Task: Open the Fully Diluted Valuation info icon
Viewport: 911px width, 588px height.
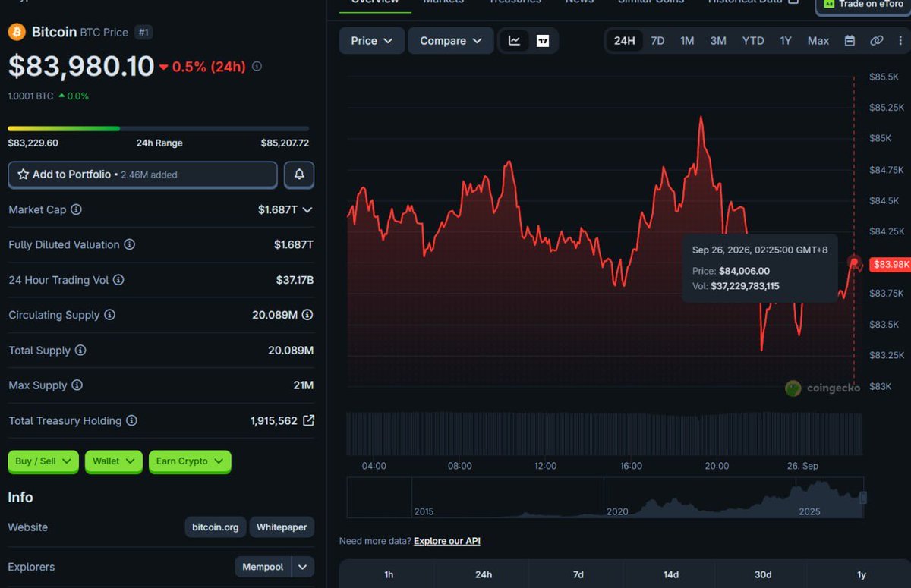Action: coord(129,244)
